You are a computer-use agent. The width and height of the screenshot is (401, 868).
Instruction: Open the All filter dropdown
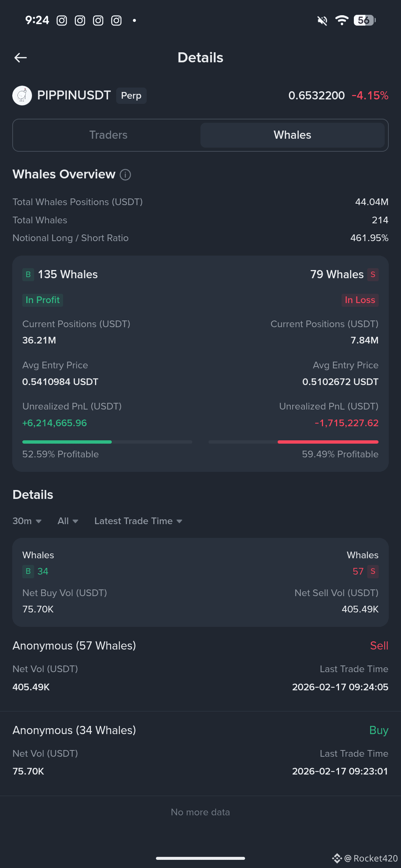click(68, 521)
